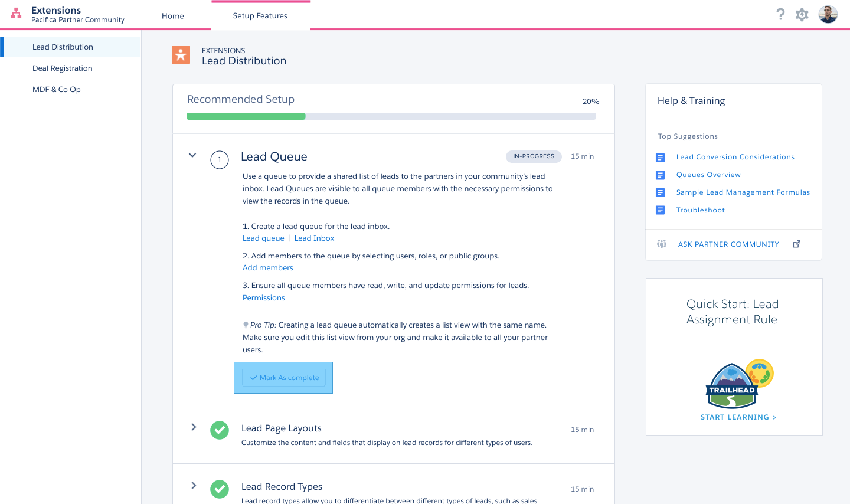The height and width of the screenshot is (504, 850).
Task: Click the document icon beside Queues Overview
Action: (x=661, y=175)
